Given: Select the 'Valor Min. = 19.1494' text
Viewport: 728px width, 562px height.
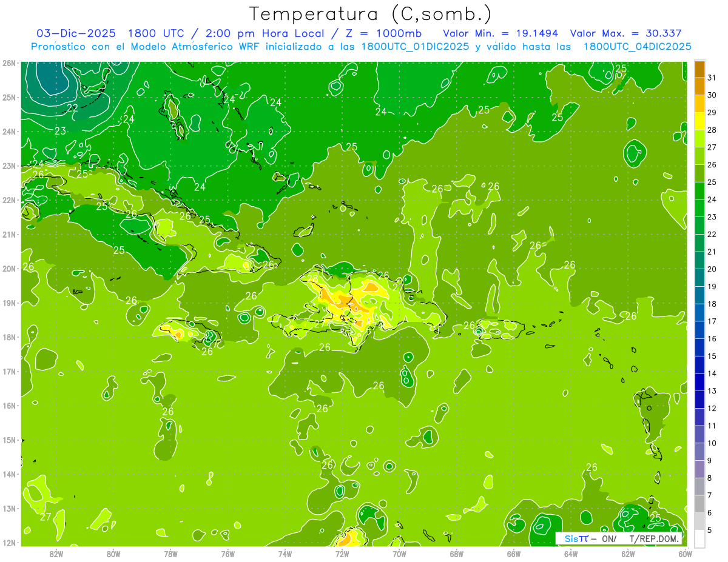Looking at the screenshot, I should click(500, 33).
